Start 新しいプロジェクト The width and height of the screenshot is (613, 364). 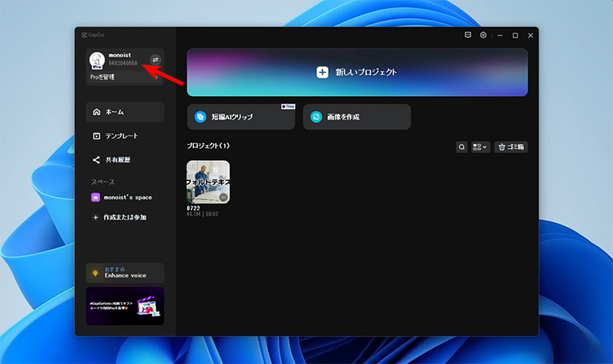tap(357, 72)
